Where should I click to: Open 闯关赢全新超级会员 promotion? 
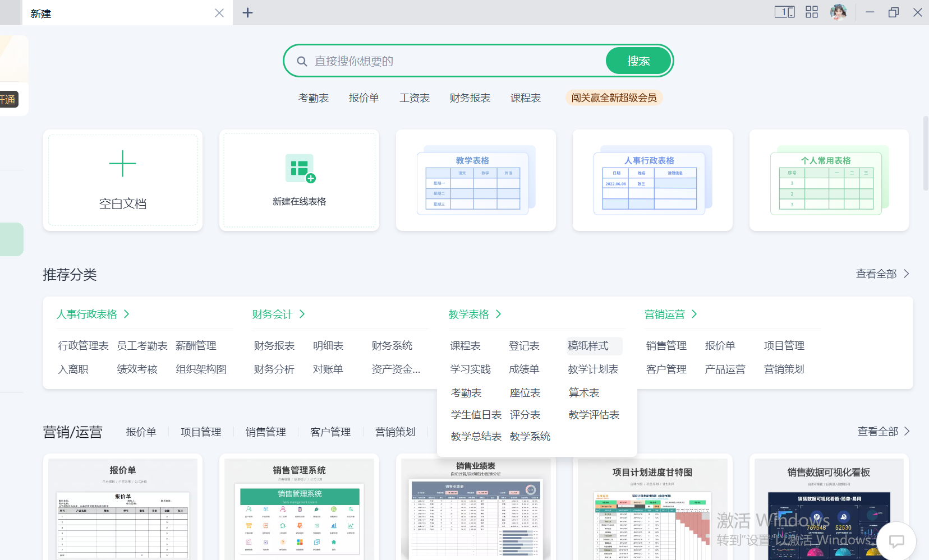pyautogui.click(x=614, y=97)
